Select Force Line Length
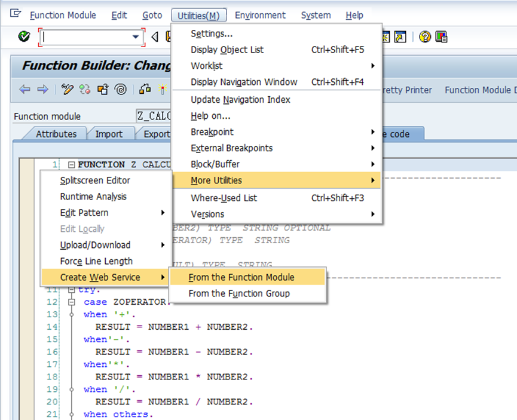 click(x=106, y=261)
